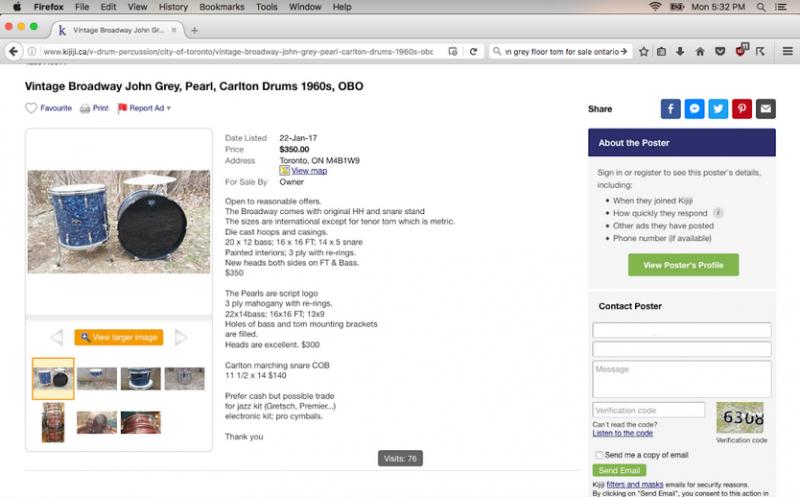This screenshot has height=497, width=800.
Task: Click the View Poster's Profile button
Action: click(683, 265)
